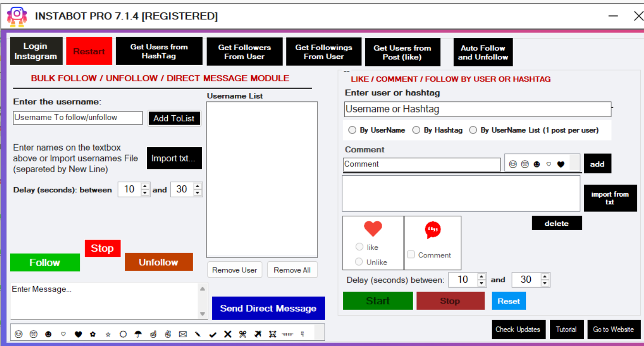Viewport: 644px width, 346px height.
Task: Click the Import txt... button
Action: tap(174, 158)
